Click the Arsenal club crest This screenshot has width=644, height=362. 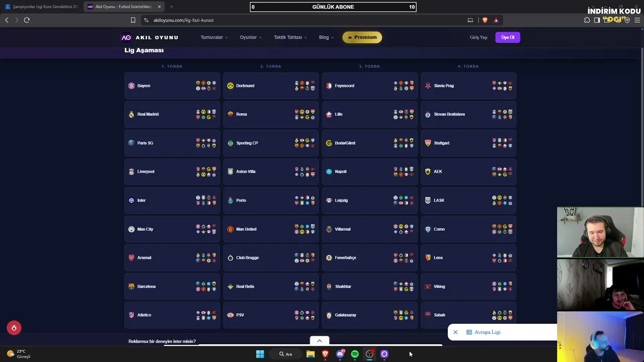pyautogui.click(x=131, y=258)
